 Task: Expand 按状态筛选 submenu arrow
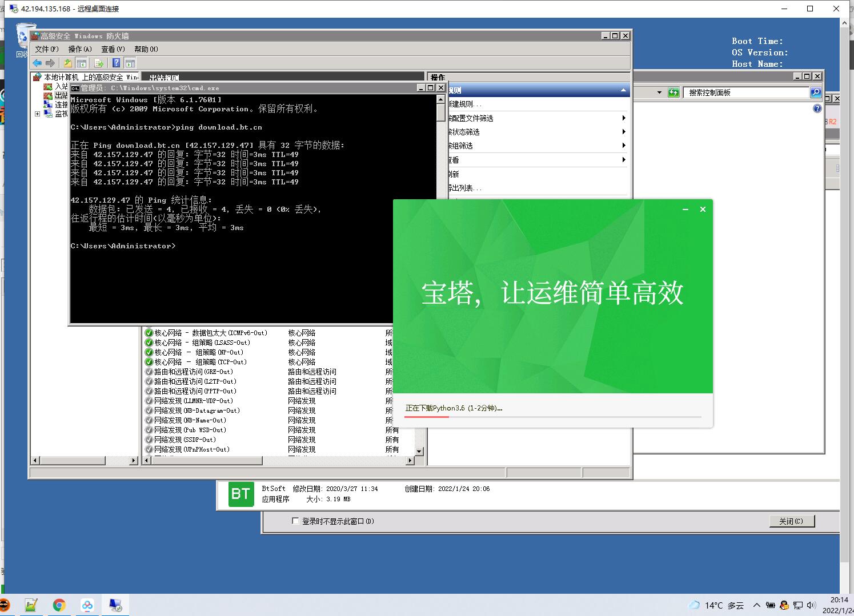point(624,132)
